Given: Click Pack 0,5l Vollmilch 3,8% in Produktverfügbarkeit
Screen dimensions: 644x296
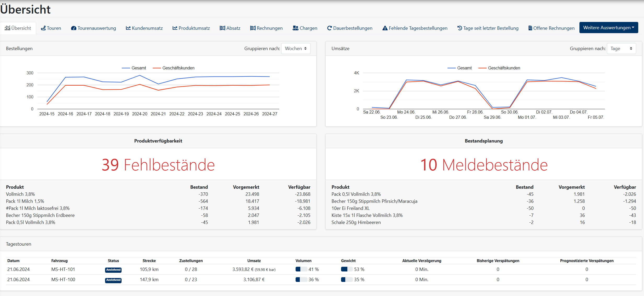Looking at the screenshot, I should pyautogui.click(x=31, y=222).
